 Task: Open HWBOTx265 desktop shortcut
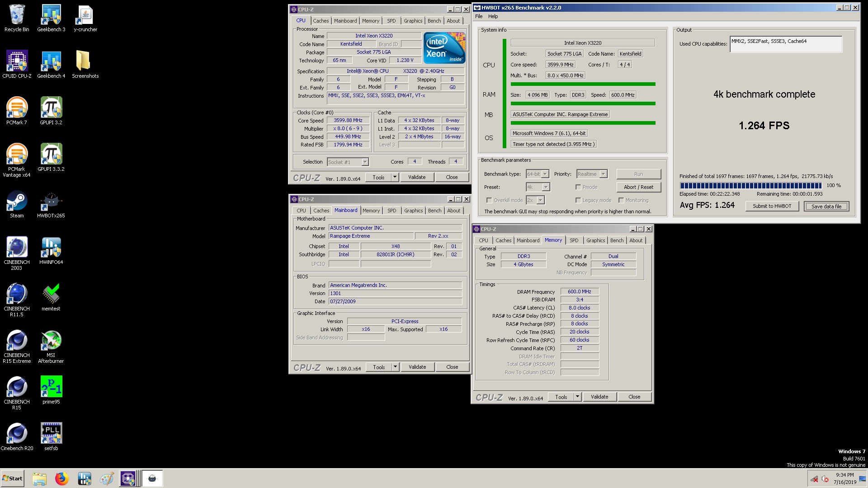click(x=51, y=204)
